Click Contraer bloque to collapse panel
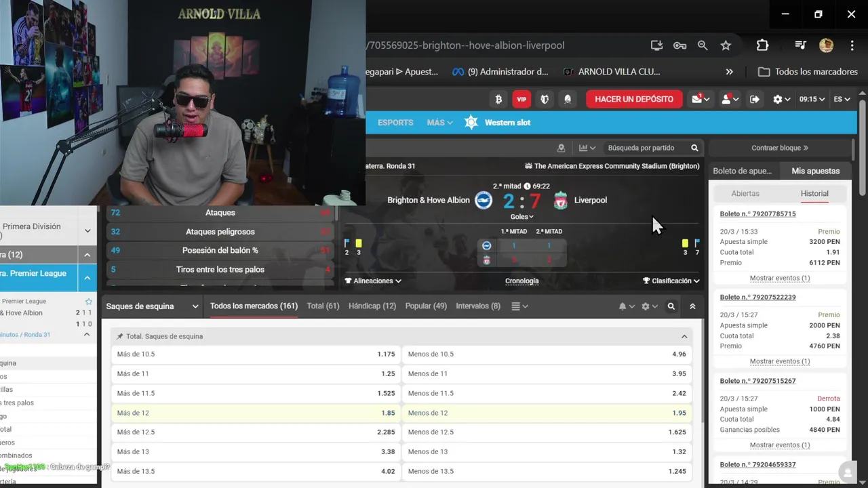This screenshot has height=488, width=868. [780, 148]
